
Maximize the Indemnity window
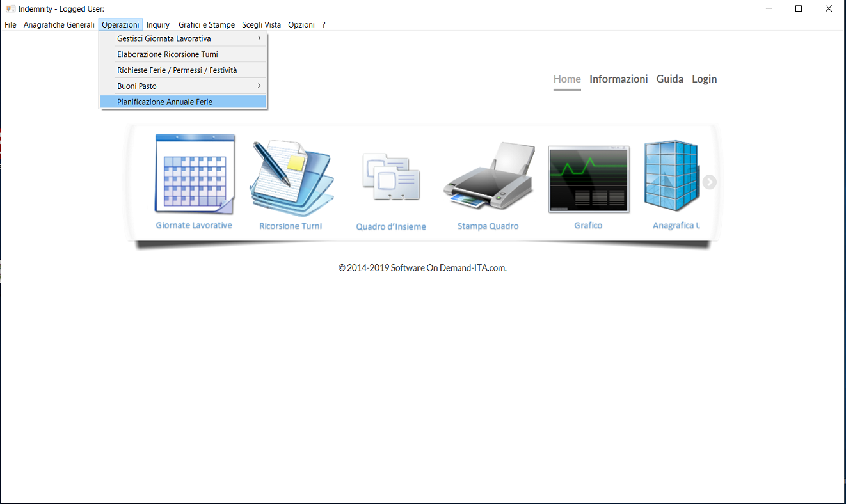tap(799, 8)
